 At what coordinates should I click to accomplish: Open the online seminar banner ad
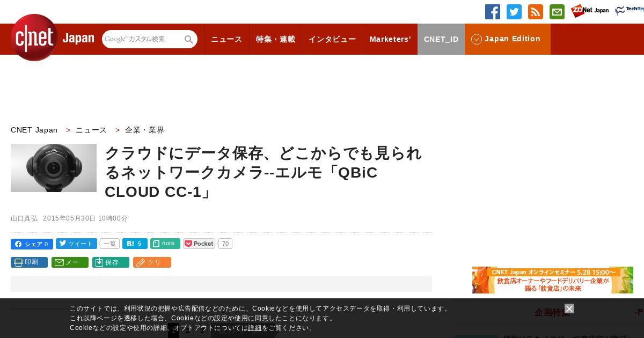pos(553,280)
